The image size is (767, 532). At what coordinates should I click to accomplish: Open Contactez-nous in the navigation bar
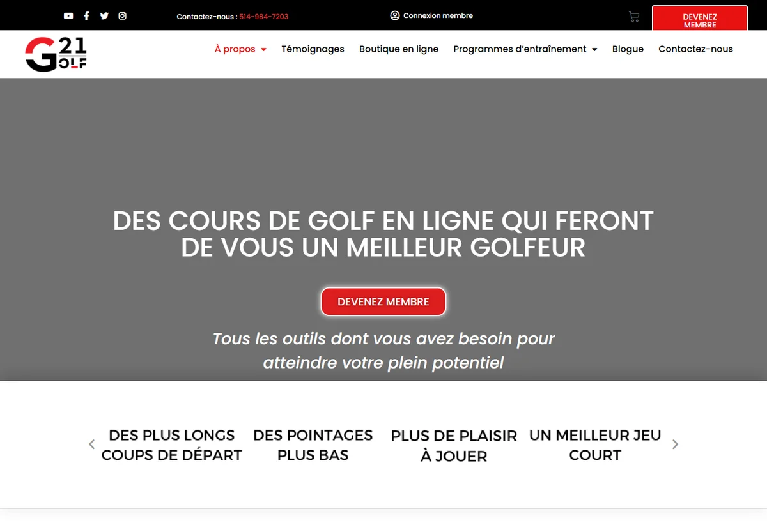point(695,49)
